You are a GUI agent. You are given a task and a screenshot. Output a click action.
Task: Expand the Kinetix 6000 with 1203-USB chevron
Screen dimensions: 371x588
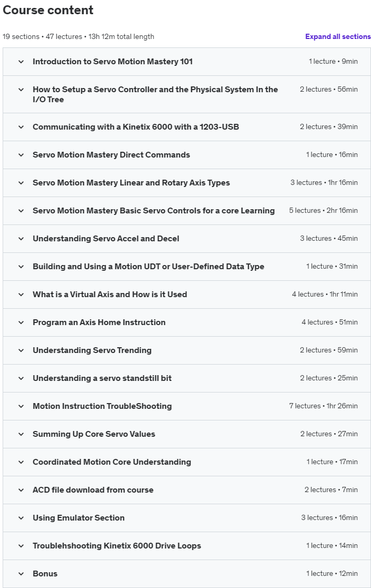[x=21, y=127]
